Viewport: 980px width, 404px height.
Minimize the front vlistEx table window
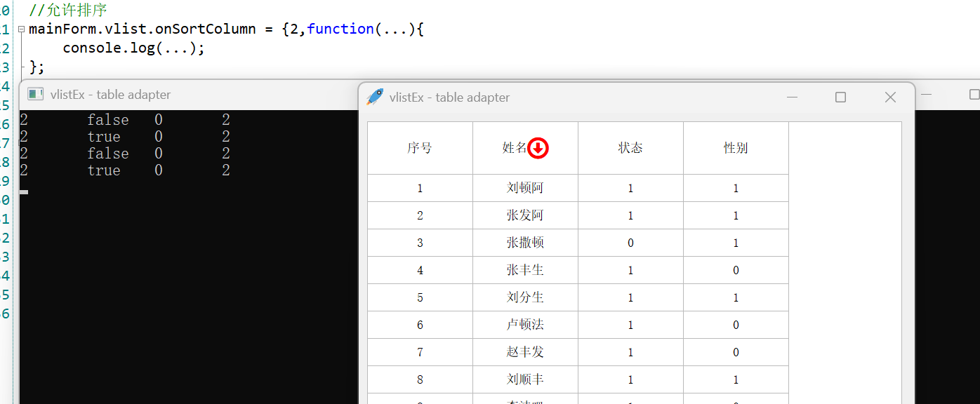point(793,97)
